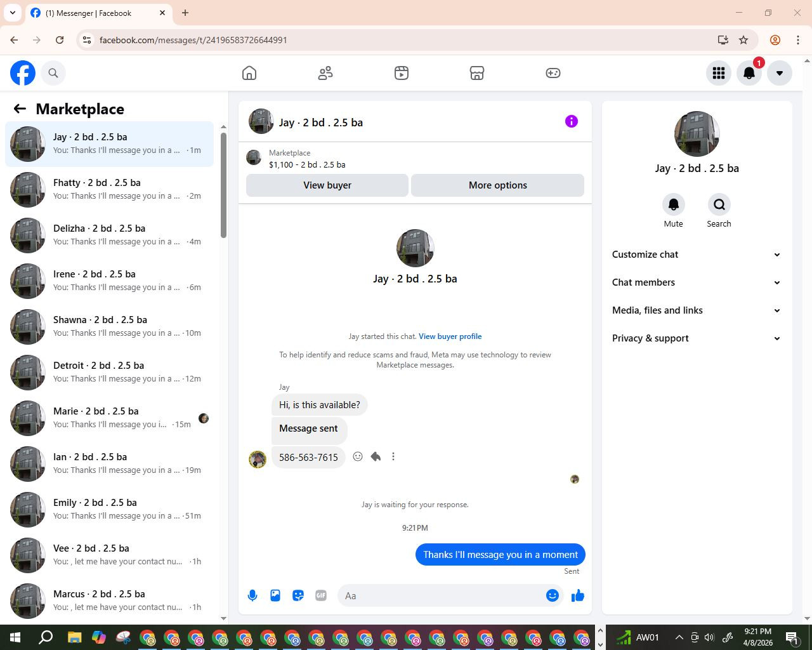Image resolution: width=812 pixels, height=650 pixels.
Task: Reply to the 586-563-7615 message
Action: pos(376,456)
